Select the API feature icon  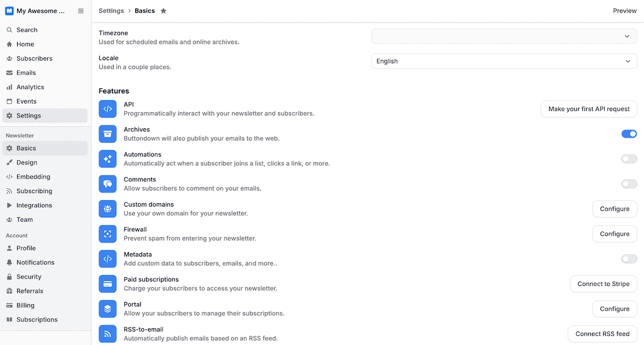(107, 109)
